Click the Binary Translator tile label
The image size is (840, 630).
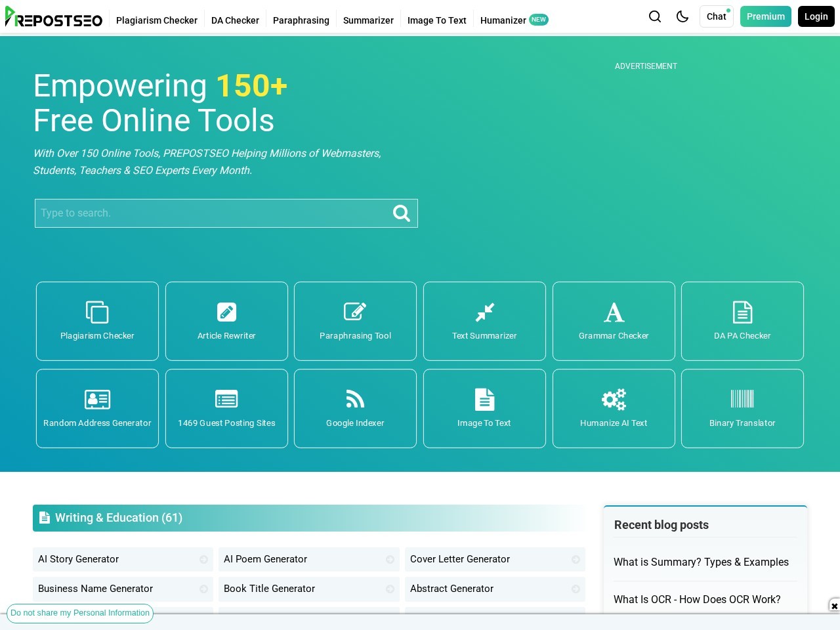point(742,423)
